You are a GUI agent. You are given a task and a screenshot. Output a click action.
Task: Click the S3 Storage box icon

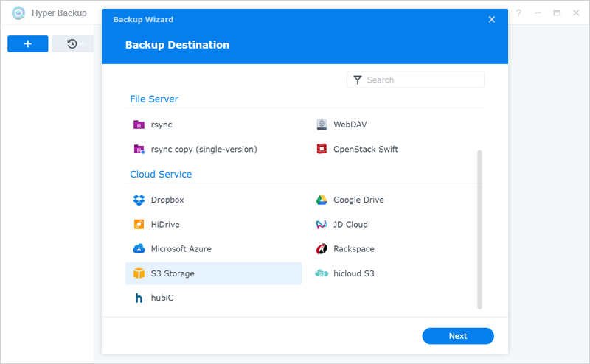(139, 273)
